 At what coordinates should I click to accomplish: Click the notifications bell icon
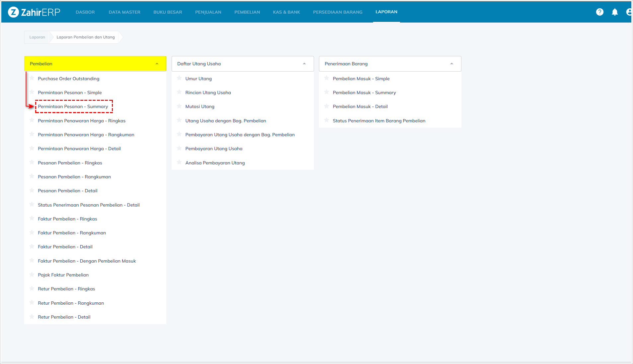(615, 12)
